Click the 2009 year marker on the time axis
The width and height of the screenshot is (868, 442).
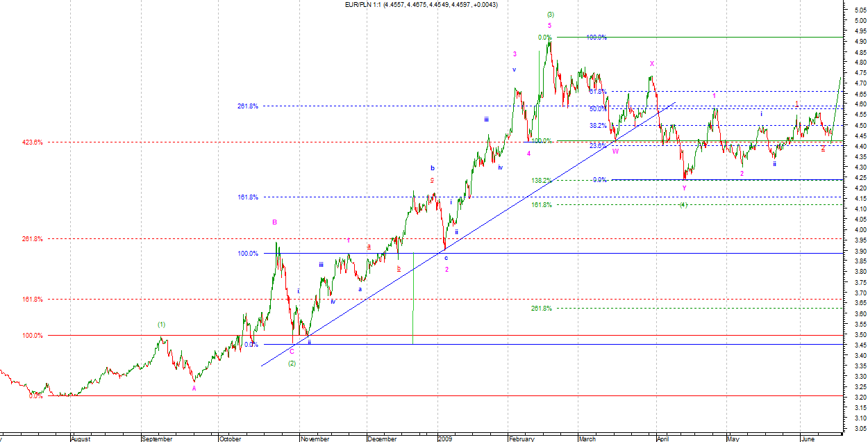pyautogui.click(x=445, y=439)
